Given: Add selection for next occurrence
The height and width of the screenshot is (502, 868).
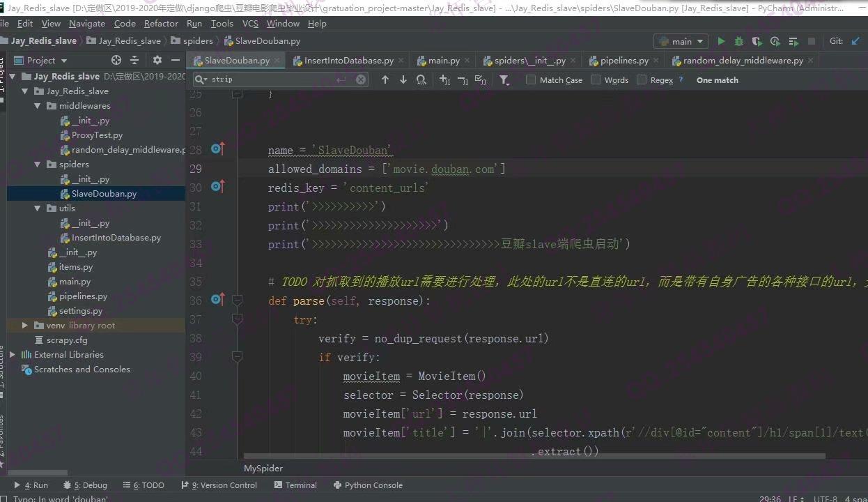Looking at the screenshot, I should pos(445,79).
